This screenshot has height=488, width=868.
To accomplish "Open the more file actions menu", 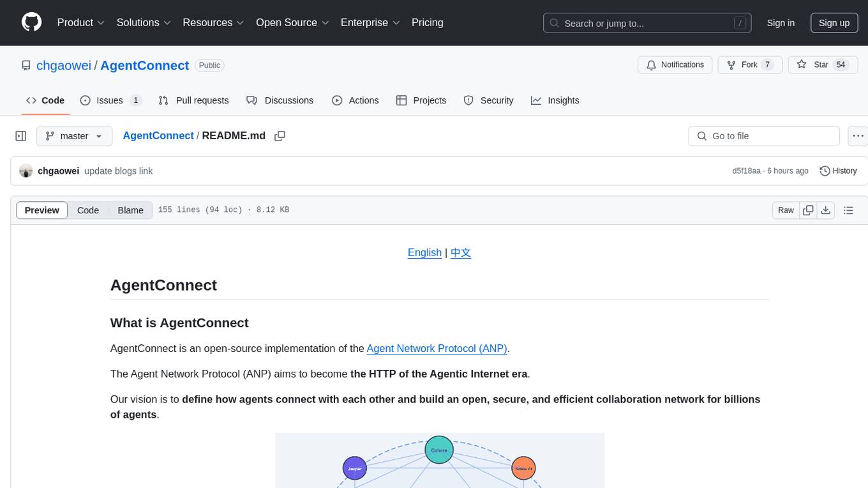I will [858, 136].
